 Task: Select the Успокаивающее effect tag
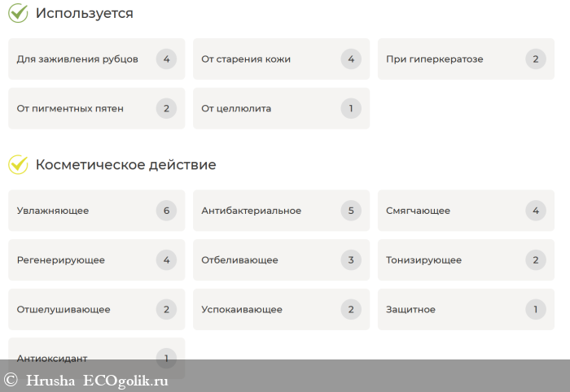coord(242,309)
